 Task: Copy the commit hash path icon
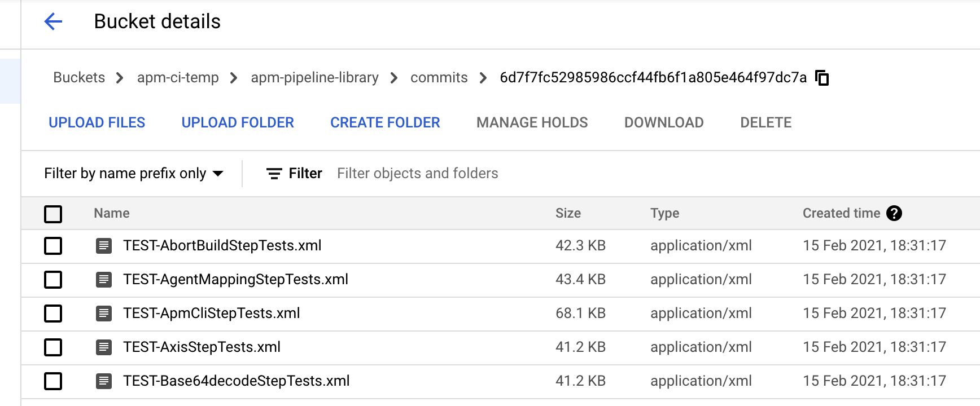823,78
